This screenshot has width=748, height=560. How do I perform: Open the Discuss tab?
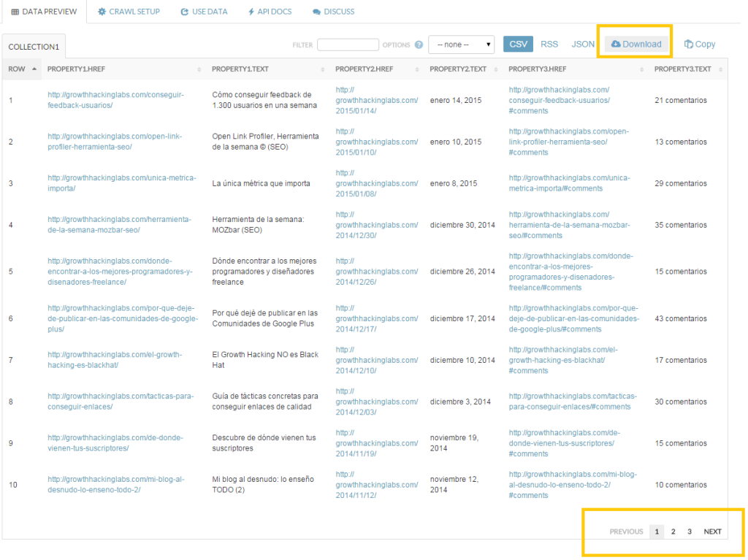(333, 12)
